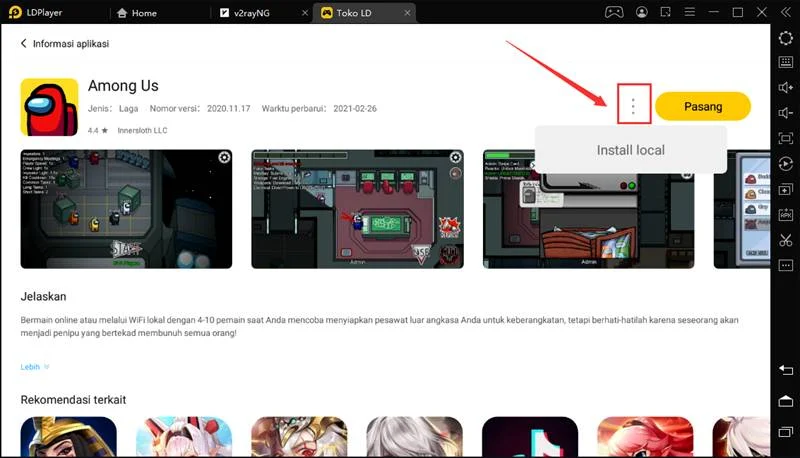Collapse the right sidebar with double chevron
The width and height of the screenshot is (800, 458).
786,12
